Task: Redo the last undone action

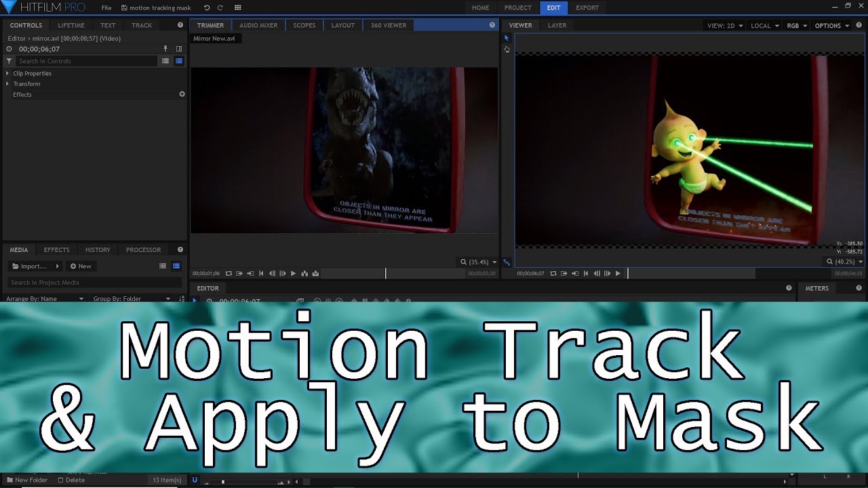Action: (220, 7)
